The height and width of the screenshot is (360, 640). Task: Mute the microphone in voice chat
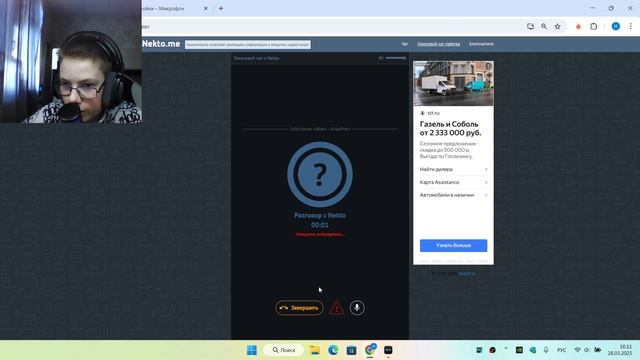[357, 308]
